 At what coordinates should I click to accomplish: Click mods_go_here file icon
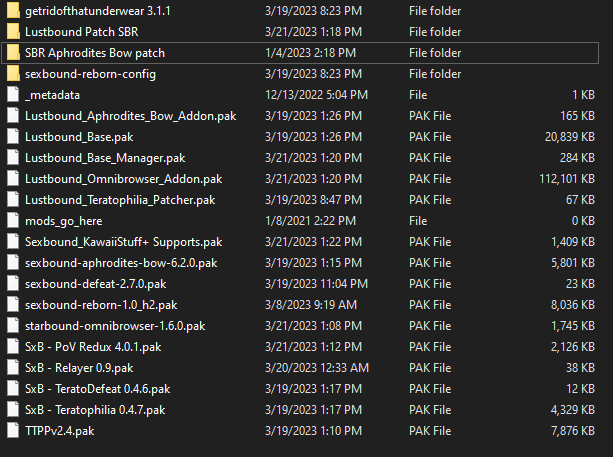click(x=13, y=221)
